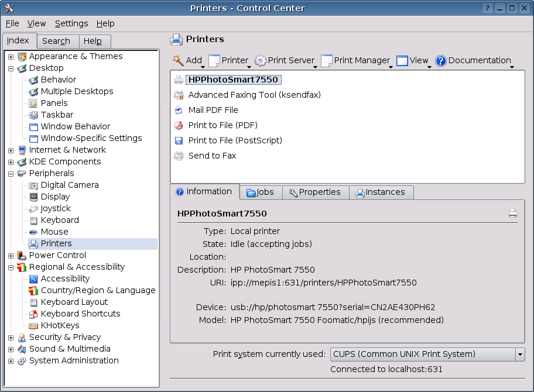Open the Settings menu
Viewport: 534px width, 392px height.
[71, 23]
